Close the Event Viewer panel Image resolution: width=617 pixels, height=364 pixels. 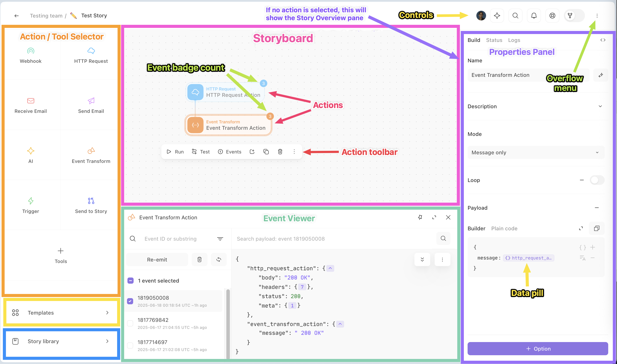click(x=448, y=217)
